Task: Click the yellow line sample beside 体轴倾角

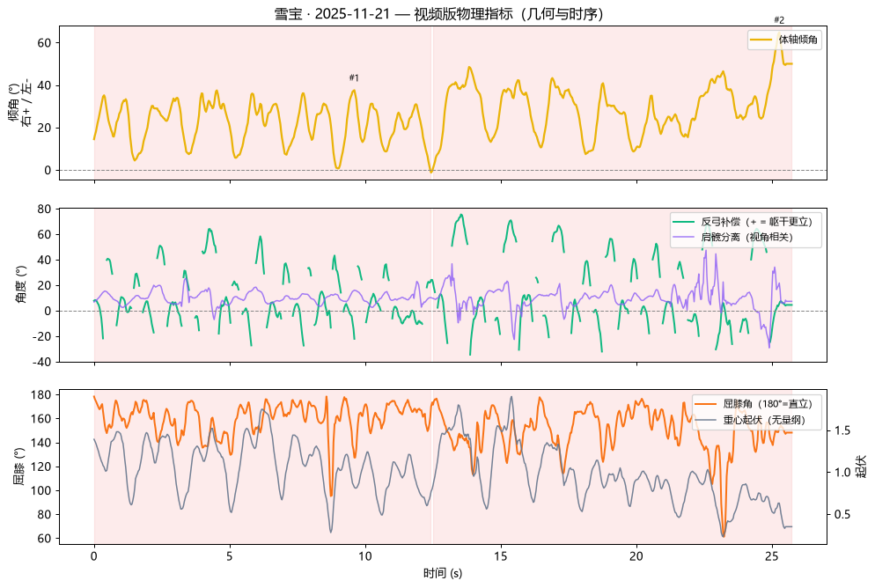Action: [x=761, y=40]
